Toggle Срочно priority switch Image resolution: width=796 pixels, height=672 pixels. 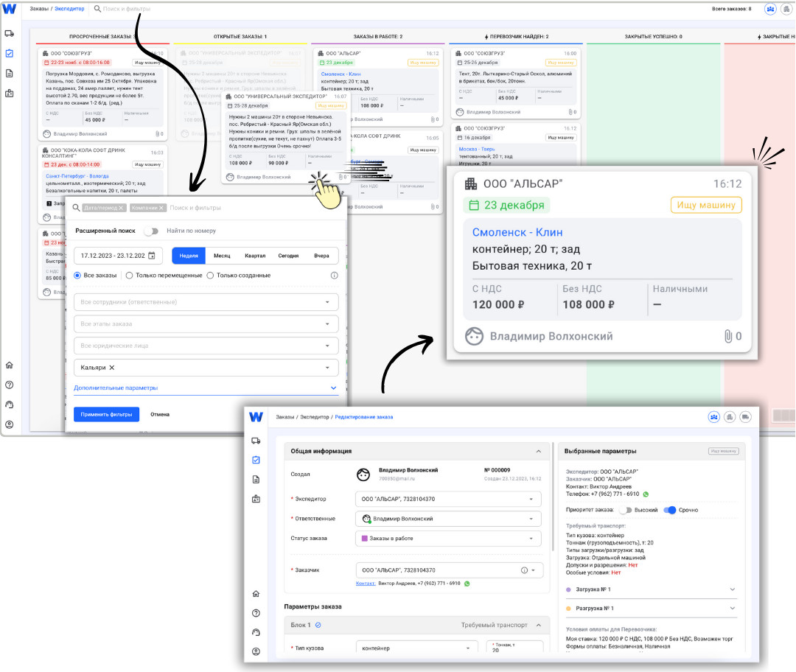(670, 510)
